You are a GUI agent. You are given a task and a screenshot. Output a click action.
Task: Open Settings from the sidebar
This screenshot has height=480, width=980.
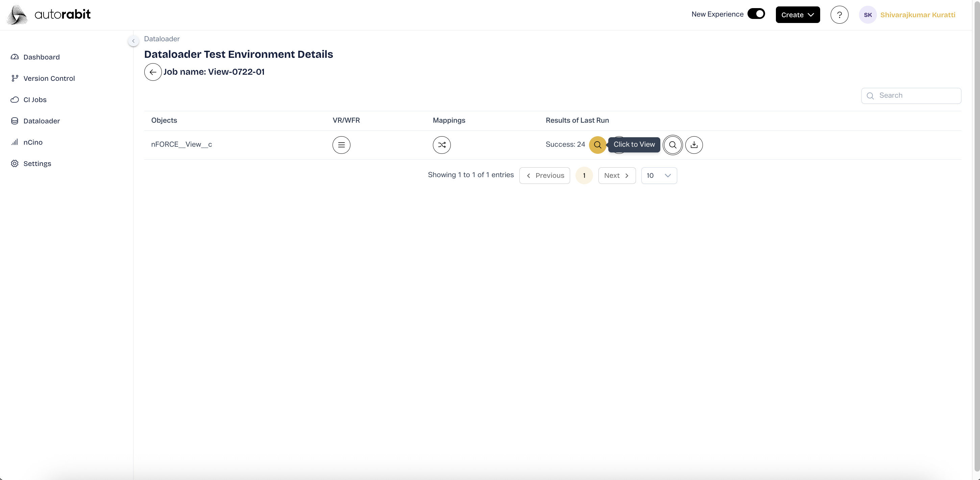pyautogui.click(x=37, y=164)
